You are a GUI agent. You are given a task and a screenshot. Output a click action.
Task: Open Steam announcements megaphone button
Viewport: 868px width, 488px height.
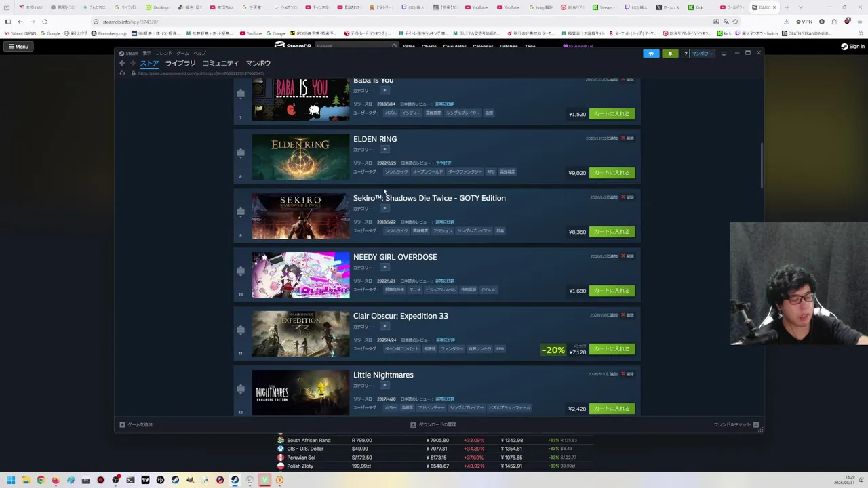pyautogui.click(x=651, y=53)
